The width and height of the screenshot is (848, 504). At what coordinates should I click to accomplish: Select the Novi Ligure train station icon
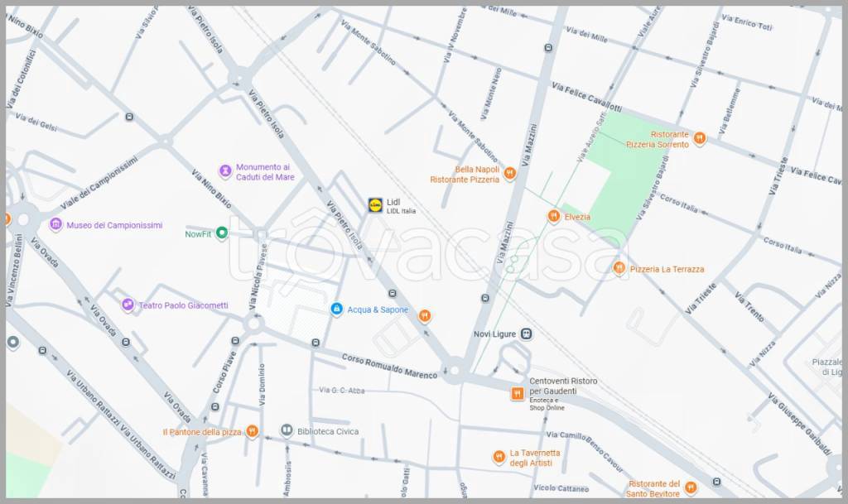[526, 334]
